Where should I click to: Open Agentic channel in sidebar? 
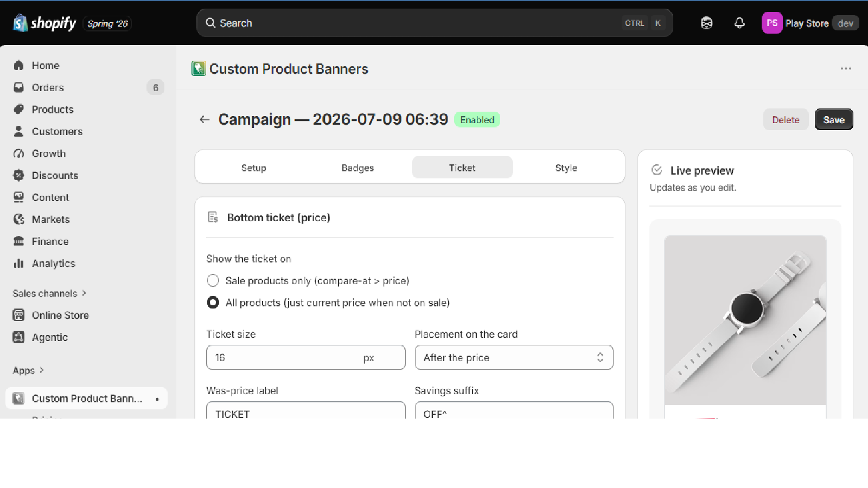coord(50,337)
